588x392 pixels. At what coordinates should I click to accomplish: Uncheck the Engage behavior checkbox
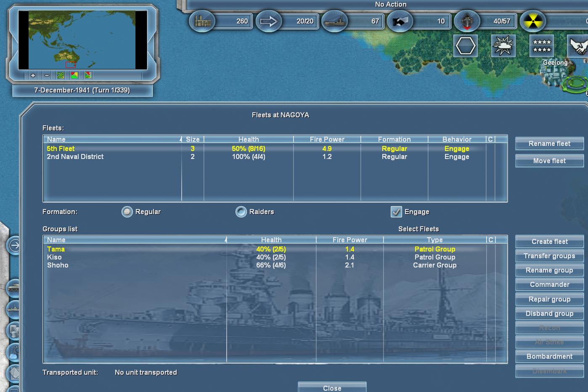point(396,212)
